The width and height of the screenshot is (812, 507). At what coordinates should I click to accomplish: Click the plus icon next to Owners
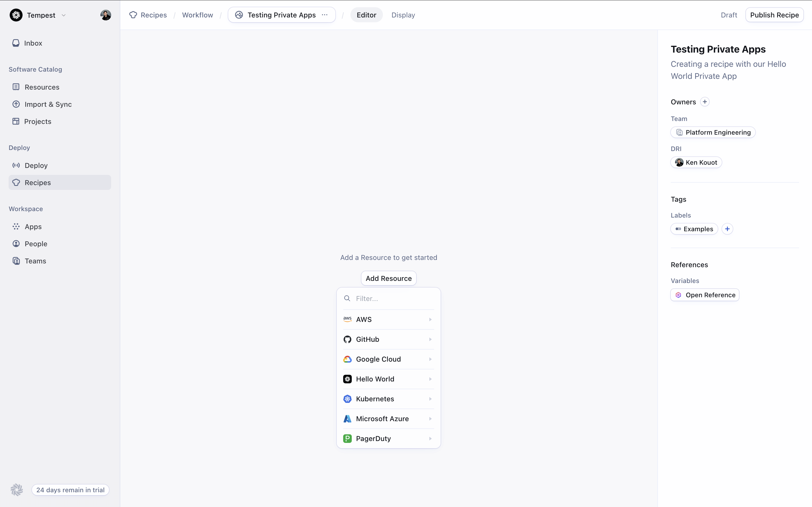click(705, 102)
